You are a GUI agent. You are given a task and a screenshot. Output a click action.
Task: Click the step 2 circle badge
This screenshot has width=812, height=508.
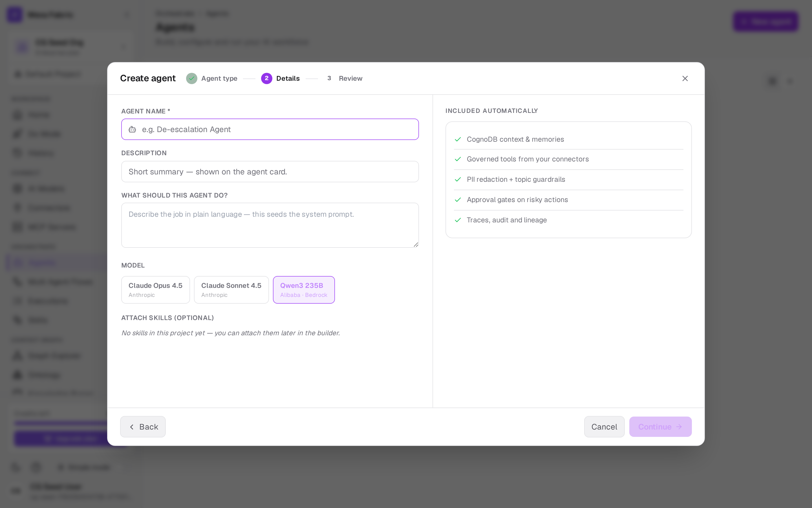[x=266, y=78]
